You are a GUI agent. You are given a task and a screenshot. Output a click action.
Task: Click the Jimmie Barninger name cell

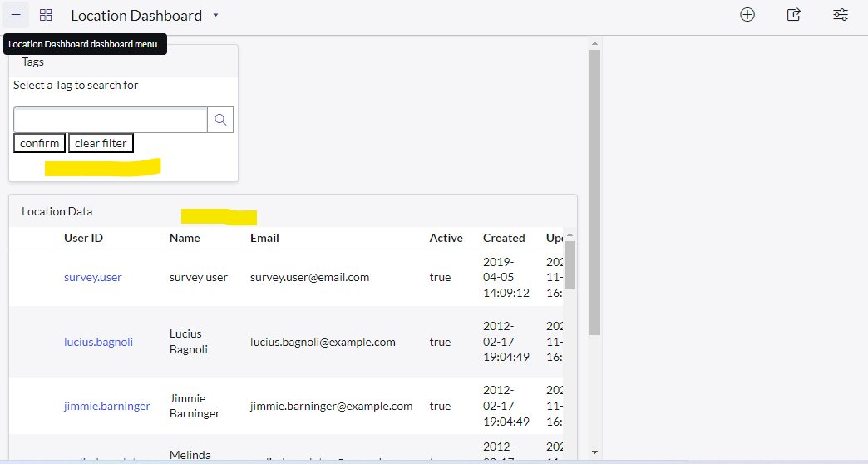(x=195, y=406)
